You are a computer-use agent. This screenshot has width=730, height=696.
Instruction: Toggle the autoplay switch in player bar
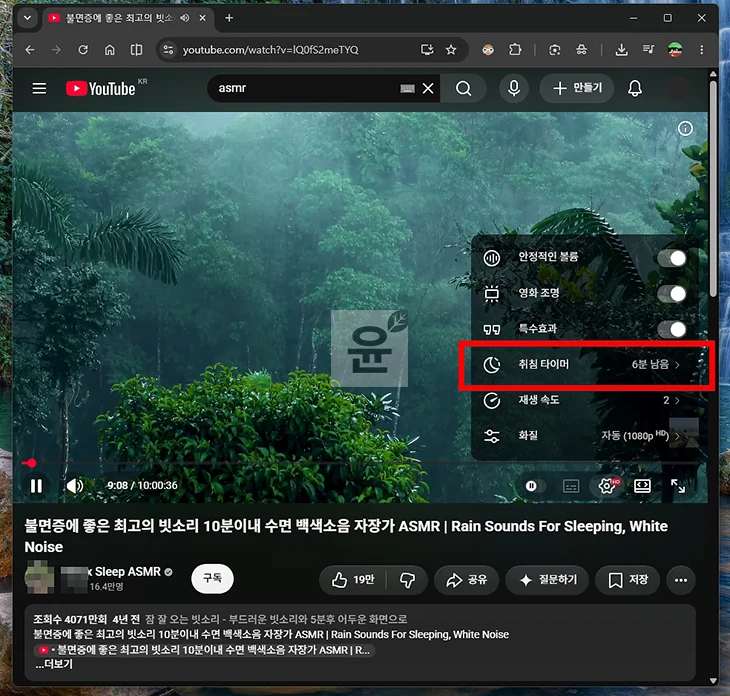click(534, 486)
